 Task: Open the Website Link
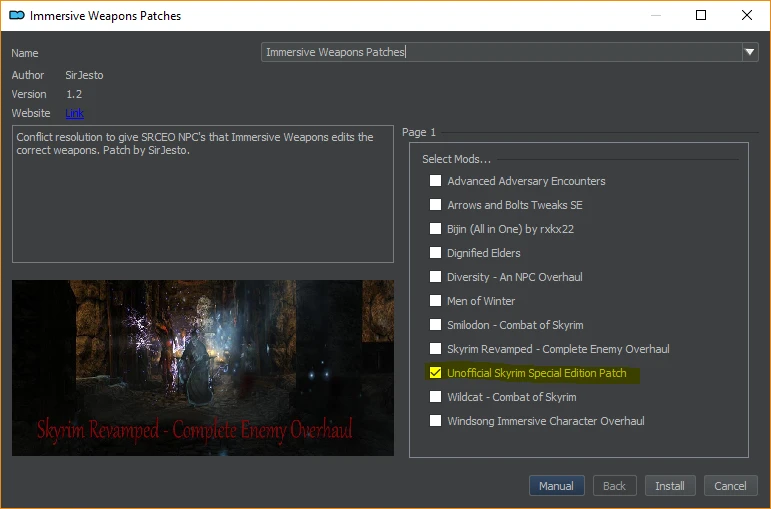(x=74, y=113)
